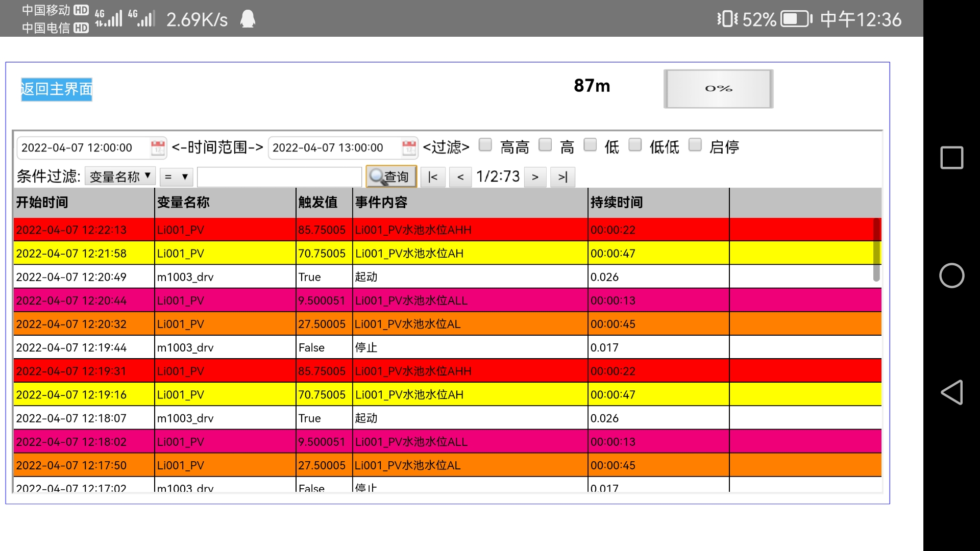Open the equals operator dropdown
The height and width of the screenshot is (551, 980).
click(176, 177)
